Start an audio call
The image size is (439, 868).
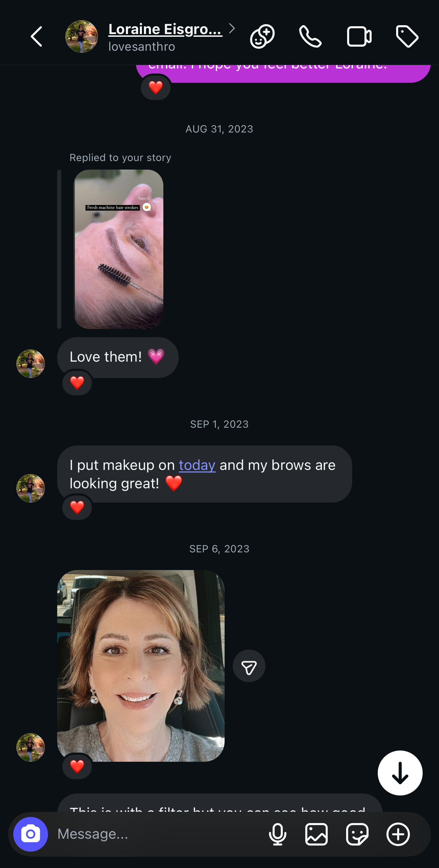tap(310, 36)
